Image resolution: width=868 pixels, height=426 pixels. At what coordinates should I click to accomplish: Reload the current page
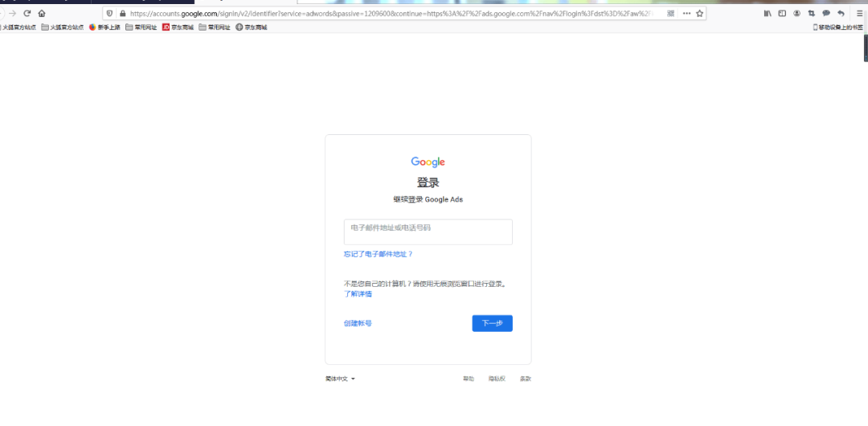click(27, 14)
